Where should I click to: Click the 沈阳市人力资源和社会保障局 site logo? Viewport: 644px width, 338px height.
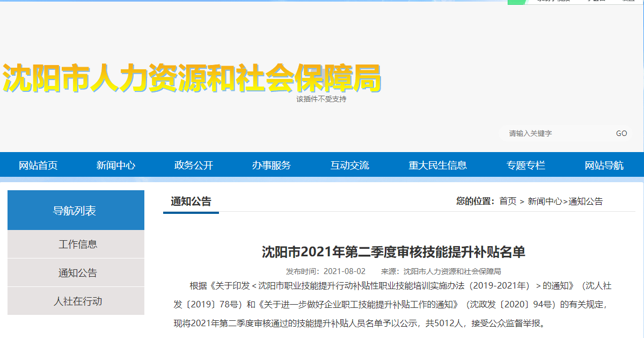pyautogui.click(x=192, y=79)
